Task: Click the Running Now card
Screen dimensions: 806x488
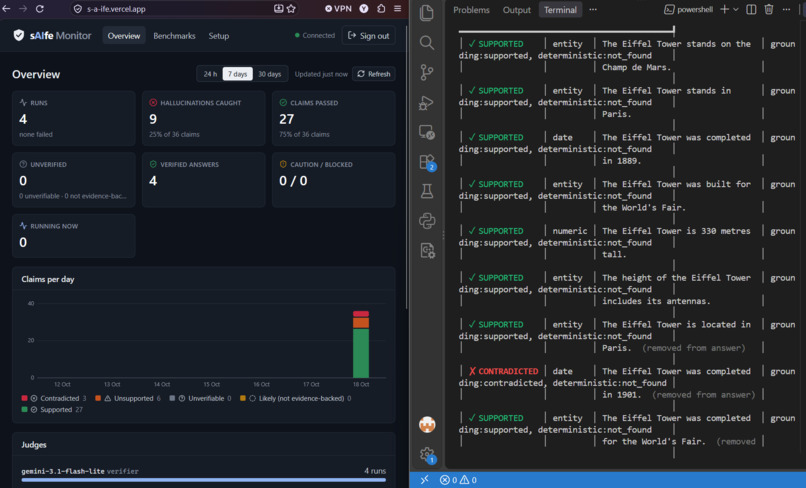Action: [x=74, y=236]
